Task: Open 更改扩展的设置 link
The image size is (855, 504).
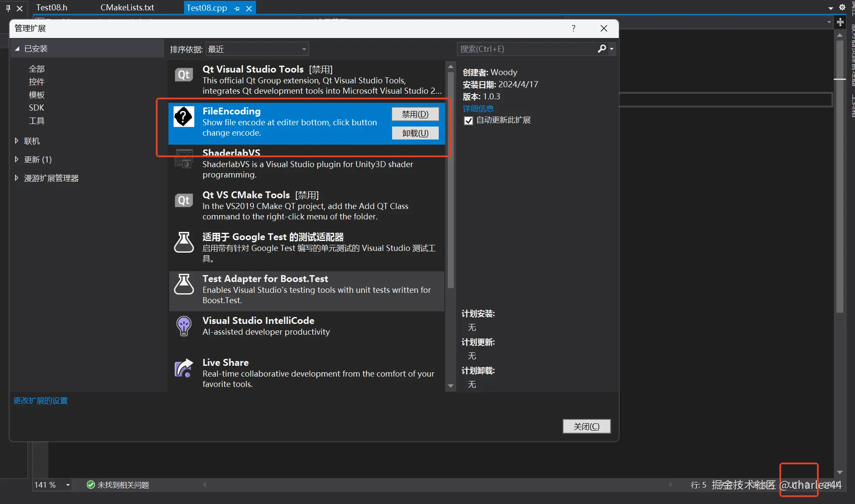Action: [41, 400]
